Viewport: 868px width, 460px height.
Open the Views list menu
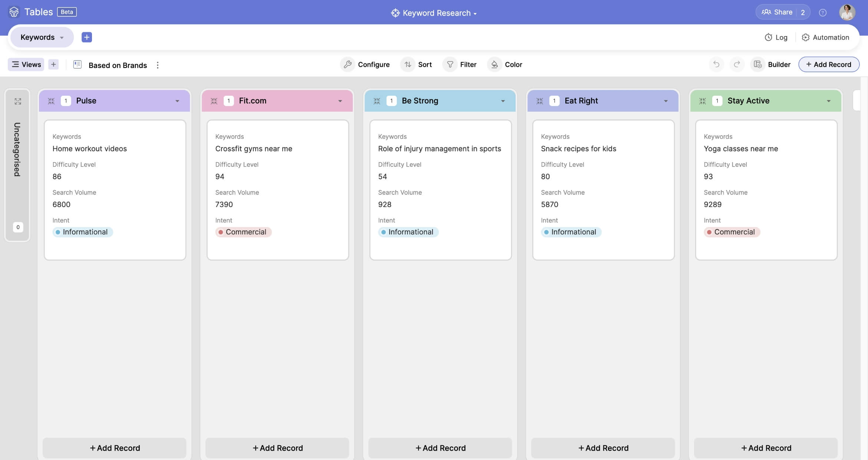coord(26,65)
